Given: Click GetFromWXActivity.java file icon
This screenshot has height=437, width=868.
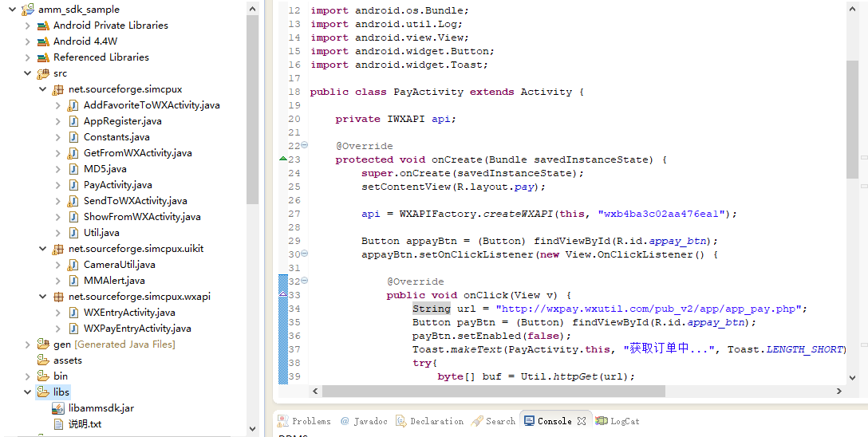Looking at the screenshot, I should 73,153.
